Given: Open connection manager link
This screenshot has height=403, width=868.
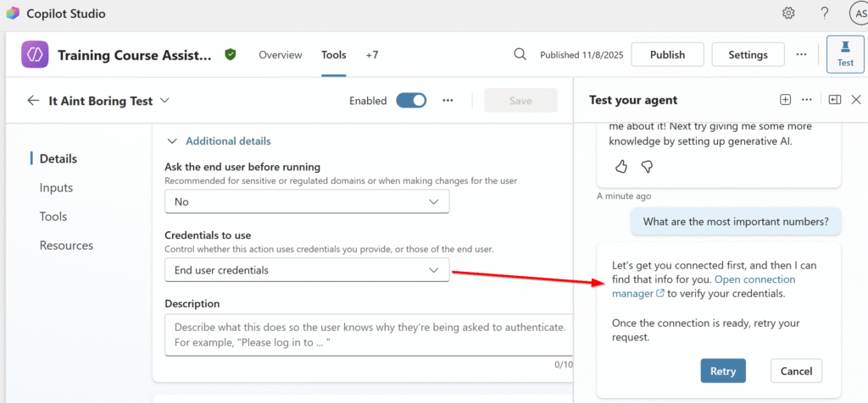Looking at the screenshot, I should point(704,286).
